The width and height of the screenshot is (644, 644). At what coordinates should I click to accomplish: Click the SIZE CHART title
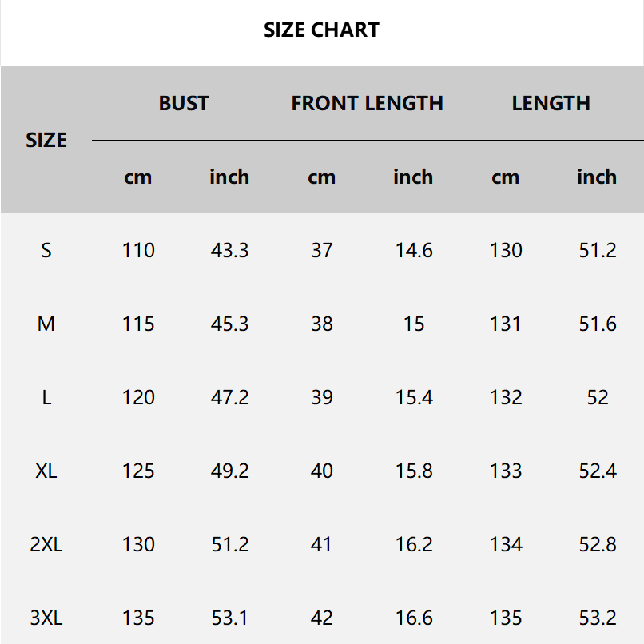coord(321,30)
